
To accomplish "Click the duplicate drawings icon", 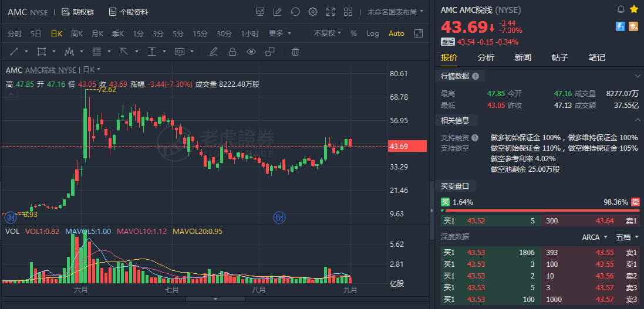I will pyautogui.click(x=270, y=52).
